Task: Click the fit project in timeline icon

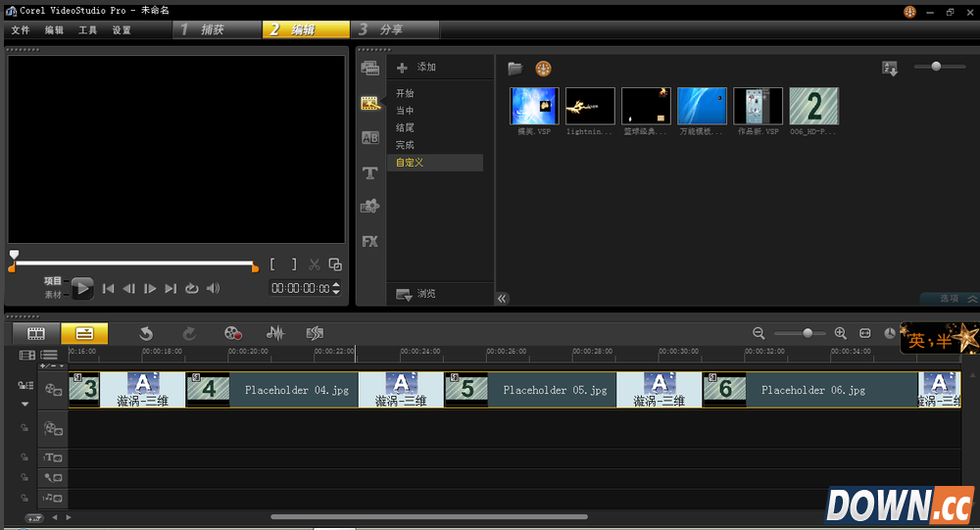Action: tap(865, 334)
